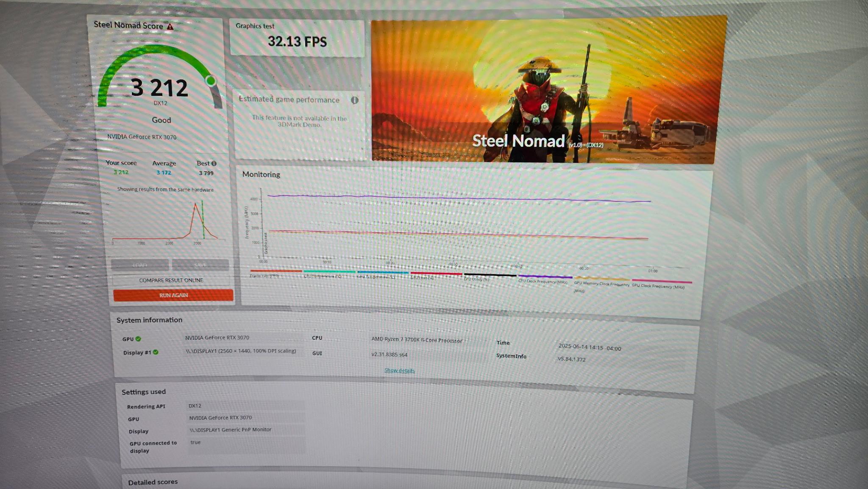The width and height of the screenshot is (868, 489).
Task: Toggle the GPU Temperature legend series
Action: (x=383, y=275)
